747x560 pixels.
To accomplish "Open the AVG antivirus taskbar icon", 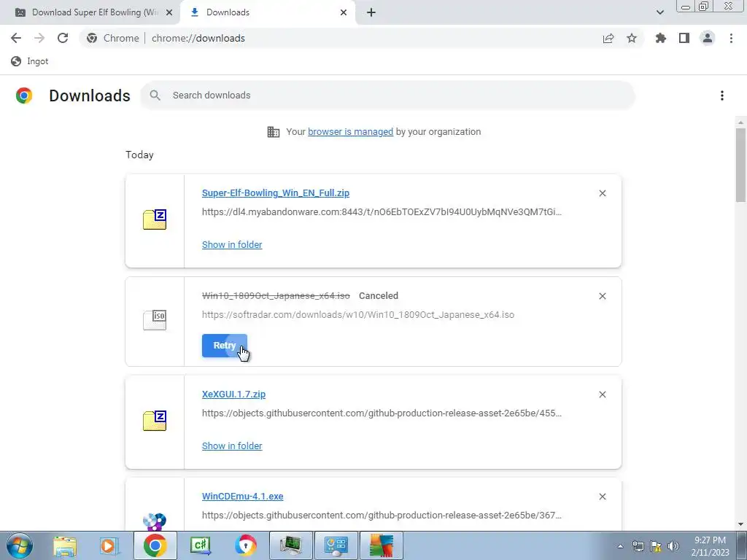I will [x=382, y=545].
